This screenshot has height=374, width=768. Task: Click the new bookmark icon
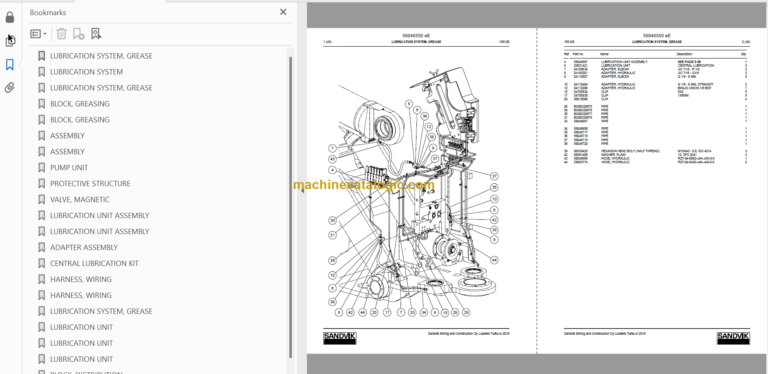tap(78, 33)
